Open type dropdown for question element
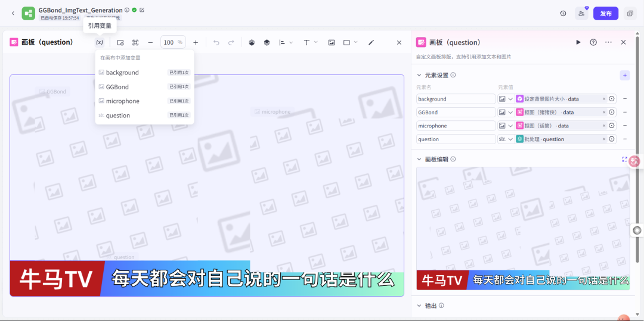Image resolution: width=644 pixels, height=321 pixels. point(510,139)
